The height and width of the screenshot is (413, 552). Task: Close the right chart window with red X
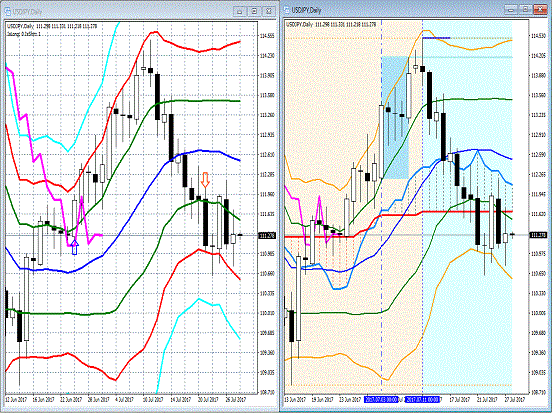point(540,10)
